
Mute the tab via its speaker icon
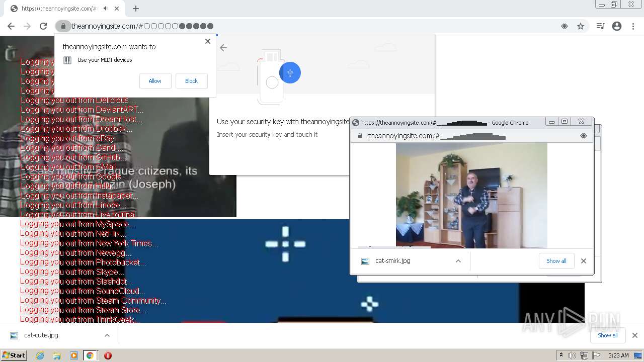(106, 9)
